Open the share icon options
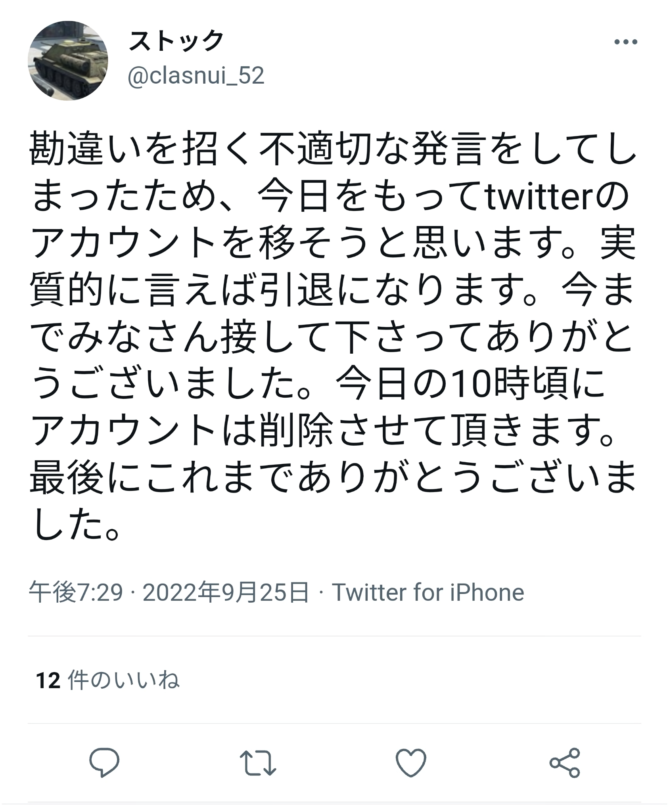 [564, 762]
